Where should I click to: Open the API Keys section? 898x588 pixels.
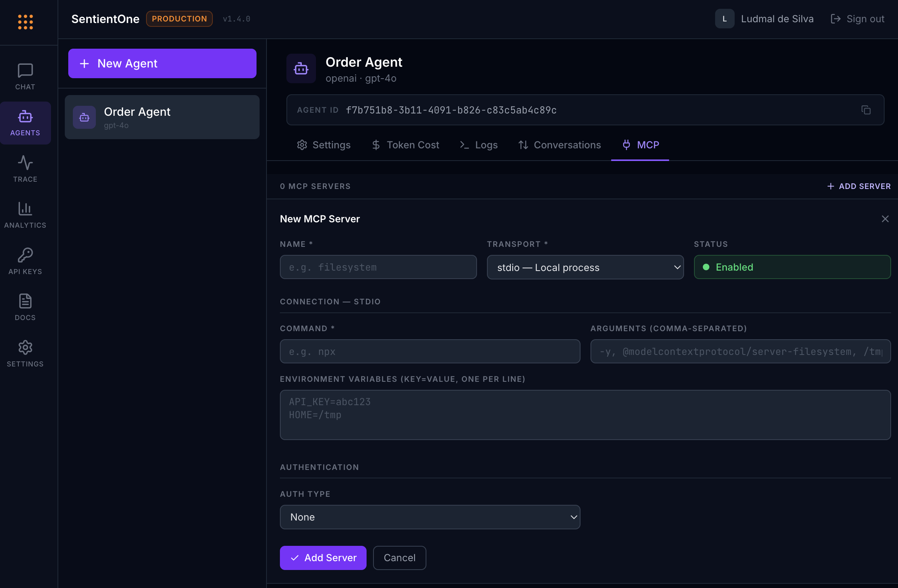(25, 261)
